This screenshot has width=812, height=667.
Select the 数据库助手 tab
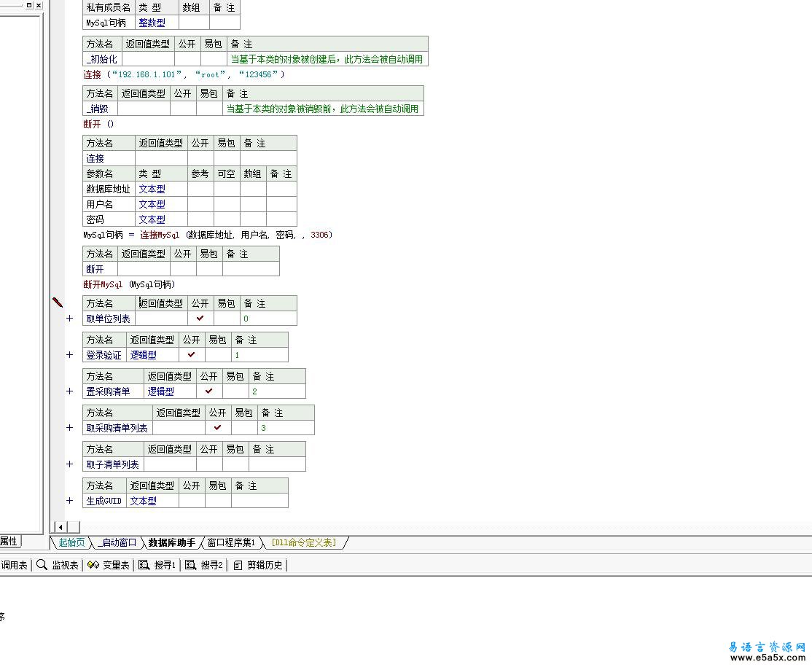[x=171, y=542]
